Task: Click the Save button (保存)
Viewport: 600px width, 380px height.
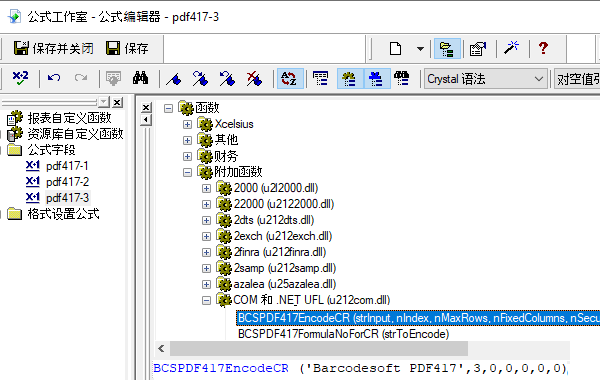Action: point(127,49)
